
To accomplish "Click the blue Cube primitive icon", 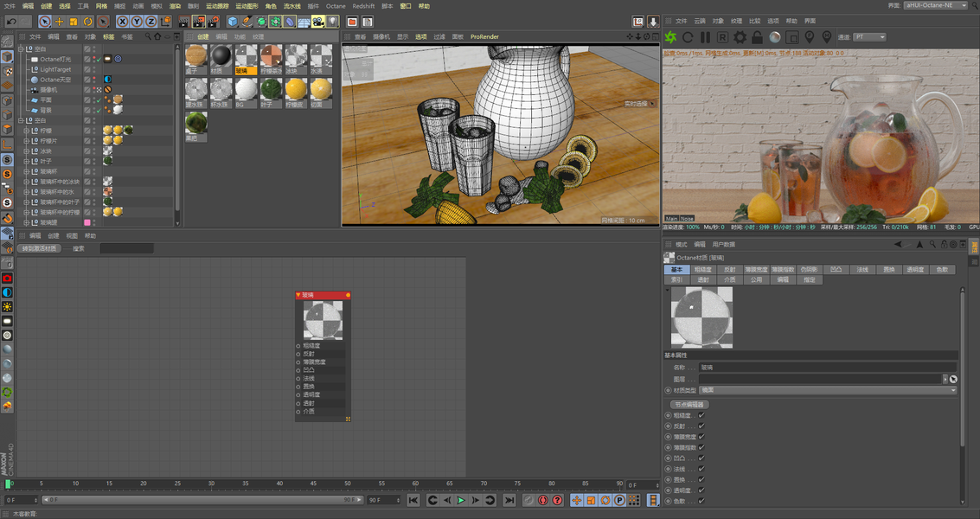I will point(234,22).
